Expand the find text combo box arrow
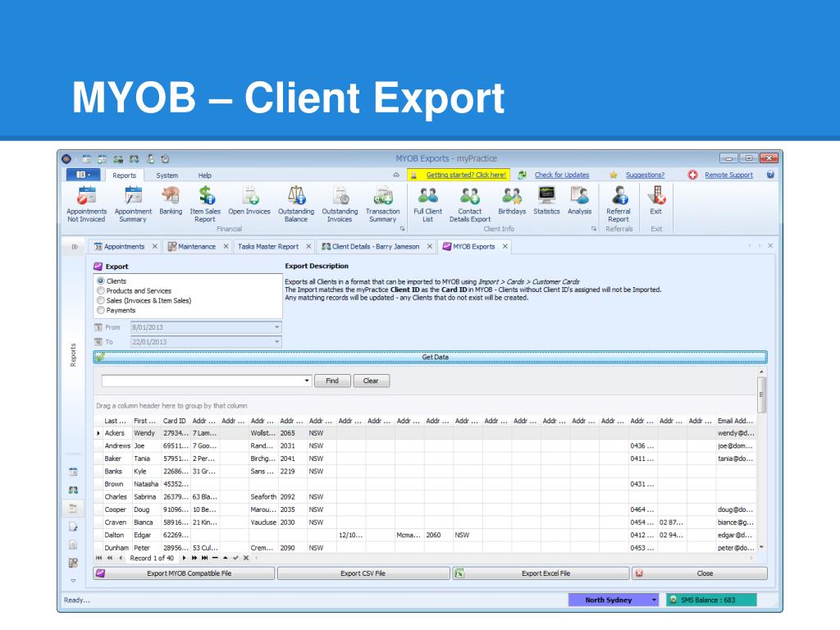 [x=307, y=381]
